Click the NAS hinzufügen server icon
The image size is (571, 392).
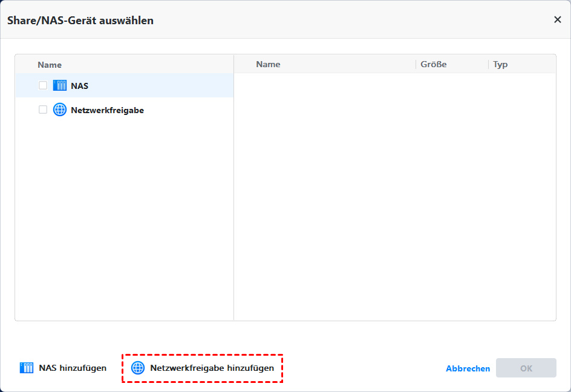tap(27, 368)
